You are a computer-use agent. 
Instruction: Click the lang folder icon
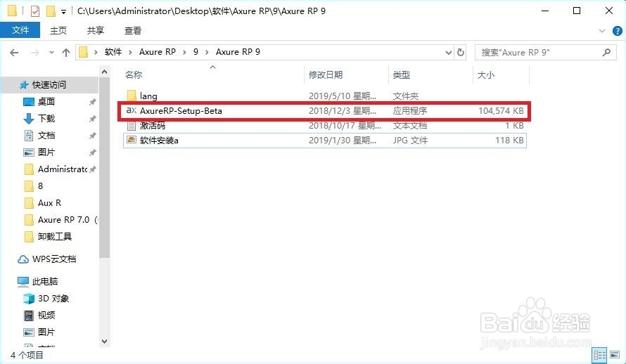(x=132, y=96)
